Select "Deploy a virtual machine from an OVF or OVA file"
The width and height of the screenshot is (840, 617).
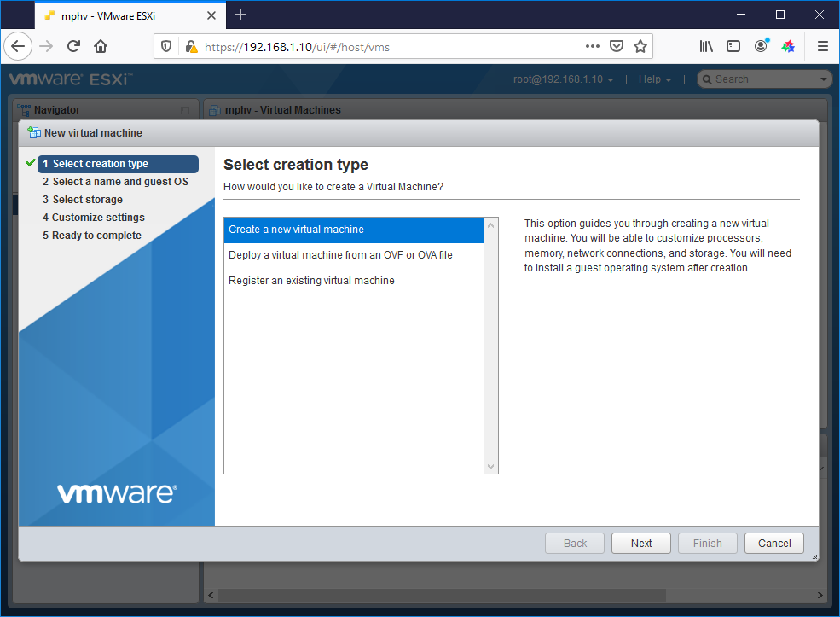[x=339, y=254]
